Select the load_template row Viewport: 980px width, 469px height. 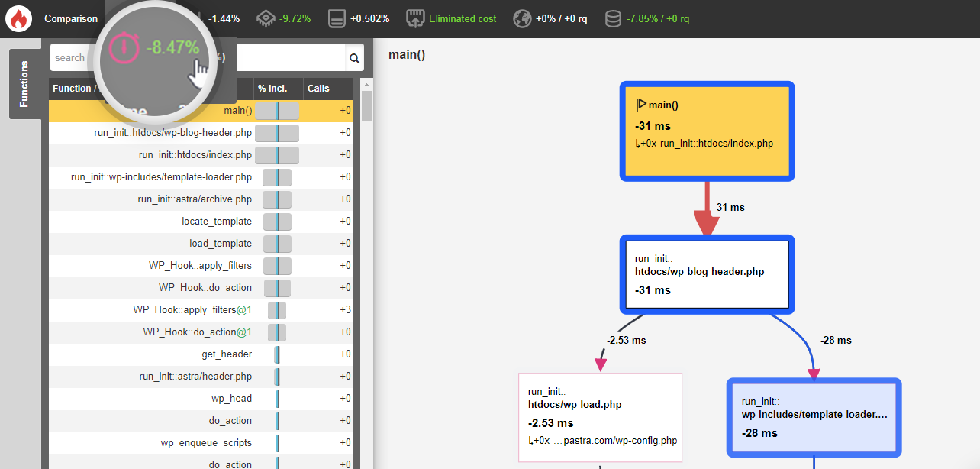coord(201,244)
